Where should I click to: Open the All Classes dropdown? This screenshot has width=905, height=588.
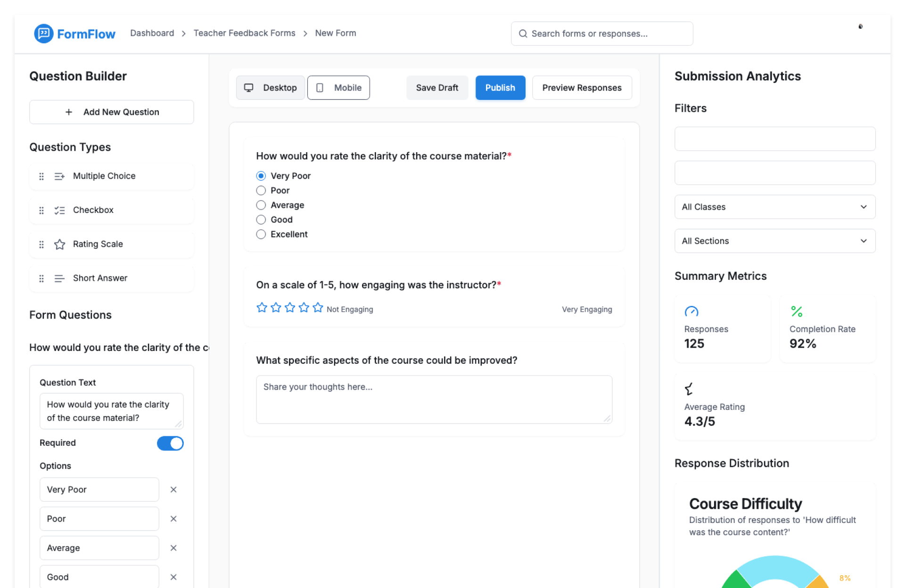(x=774, y=207)
